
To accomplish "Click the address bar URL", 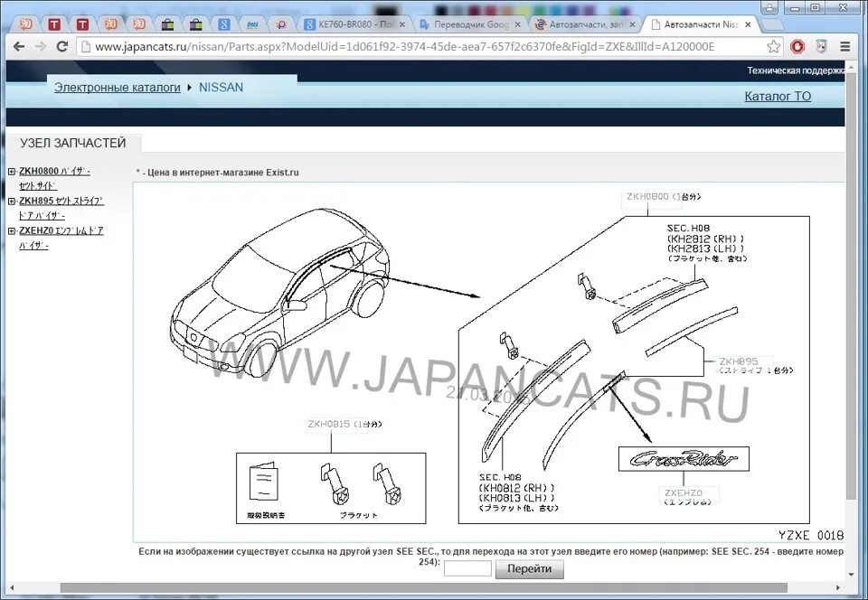I will click(x=404, y=46).
